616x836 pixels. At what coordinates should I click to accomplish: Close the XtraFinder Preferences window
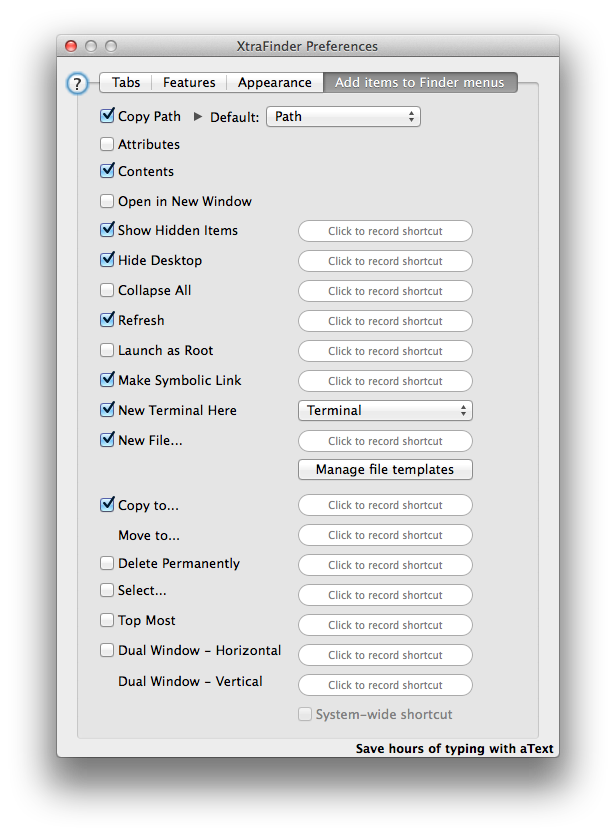coord(71,46)
